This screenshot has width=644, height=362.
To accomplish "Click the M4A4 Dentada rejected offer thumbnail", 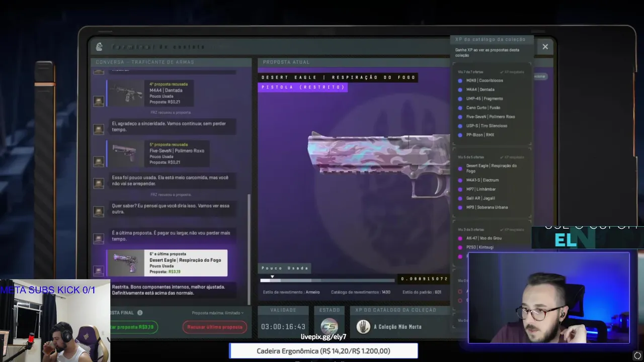I will point(127,93).
